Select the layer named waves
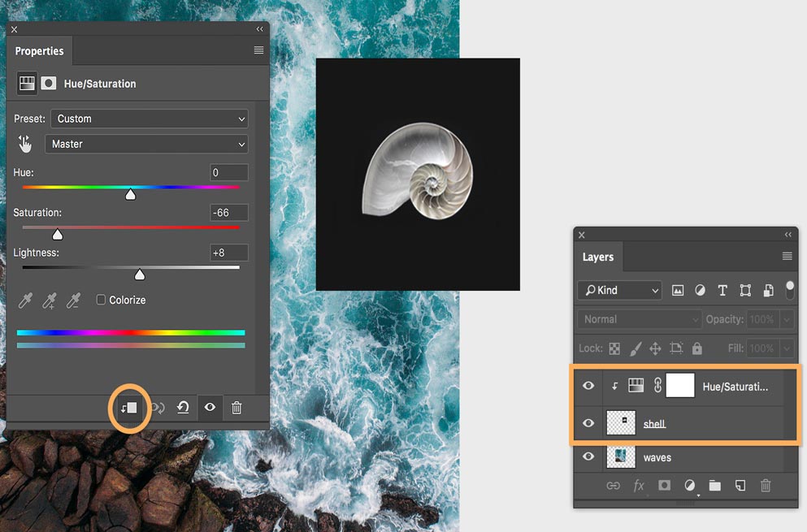807x532 pixels. tap(657, 457)
